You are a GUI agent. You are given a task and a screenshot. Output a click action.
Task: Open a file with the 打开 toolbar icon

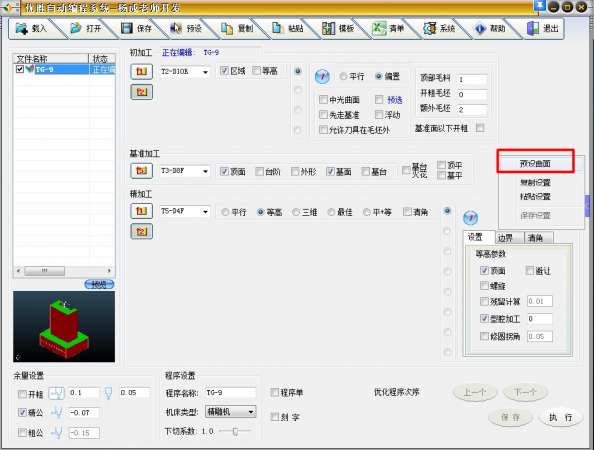click(76, 28)
